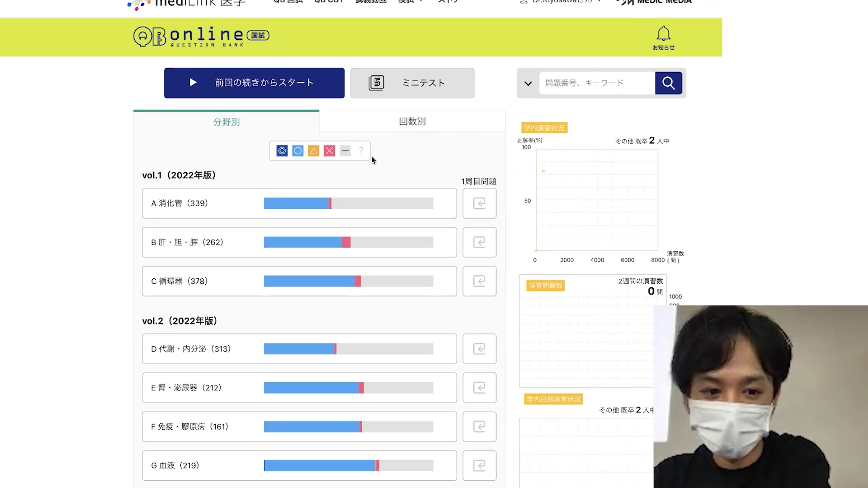
Task: Toggle the orange triangle △ filter
Action: (x=314, y=151)
